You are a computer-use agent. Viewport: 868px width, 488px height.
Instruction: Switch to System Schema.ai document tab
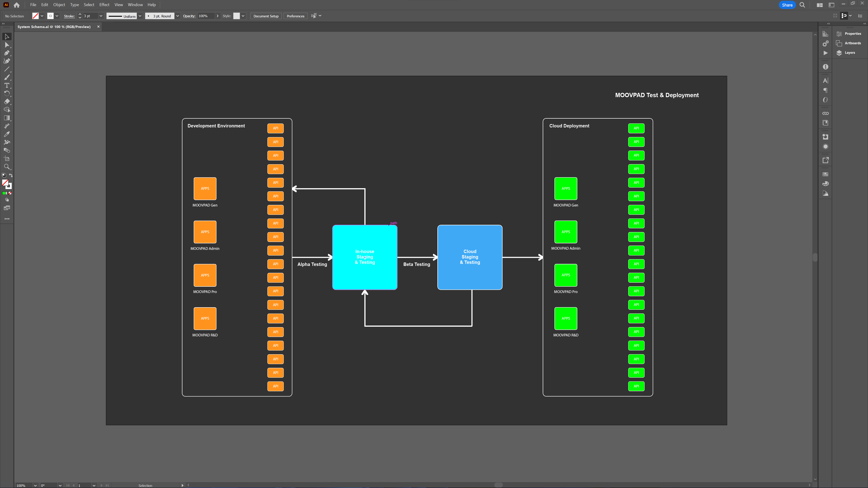click(x=54, y=27)
